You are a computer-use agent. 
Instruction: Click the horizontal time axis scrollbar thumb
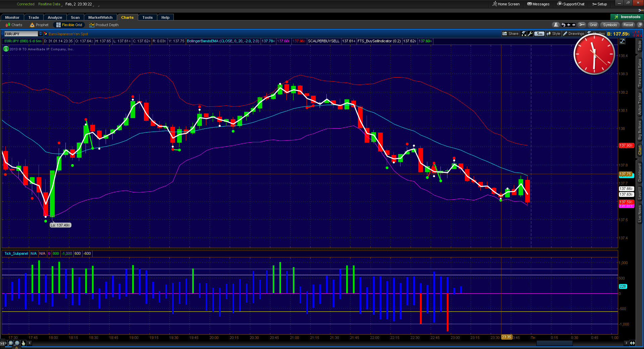(x=554, y=343)
